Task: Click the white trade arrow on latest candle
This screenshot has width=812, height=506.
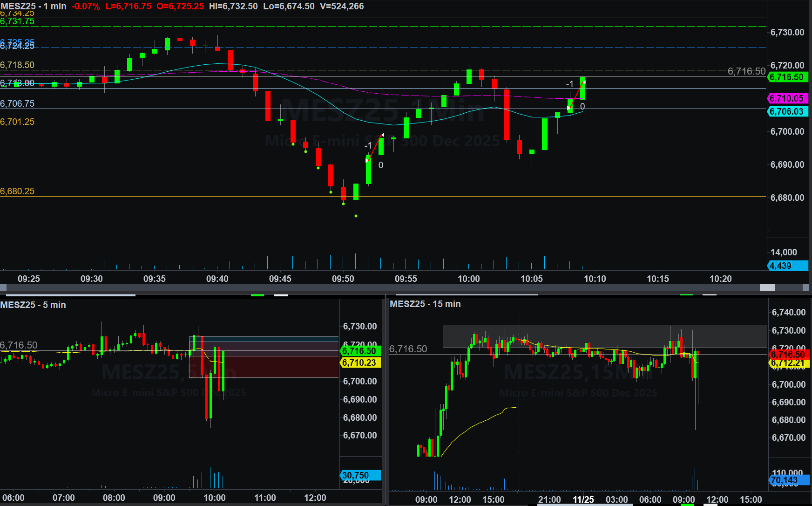Action: pos(583,82)
